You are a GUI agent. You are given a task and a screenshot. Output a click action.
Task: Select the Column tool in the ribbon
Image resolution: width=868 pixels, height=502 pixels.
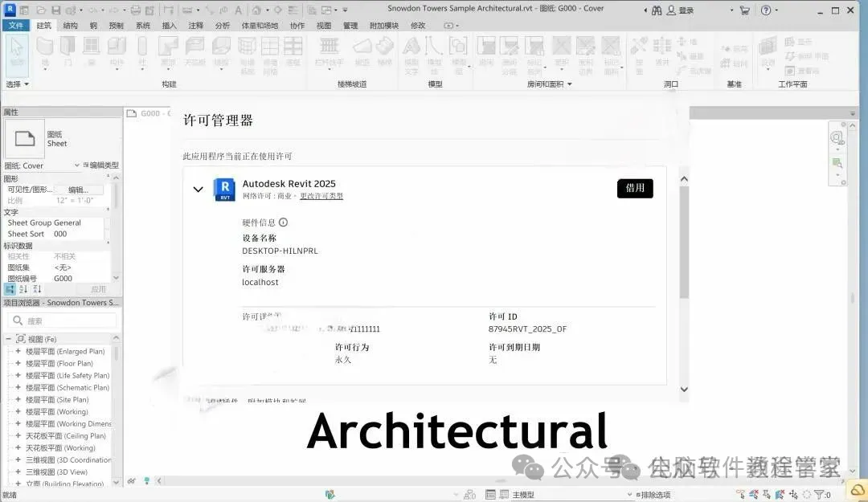pyautogui.click(x=142, y=51)
